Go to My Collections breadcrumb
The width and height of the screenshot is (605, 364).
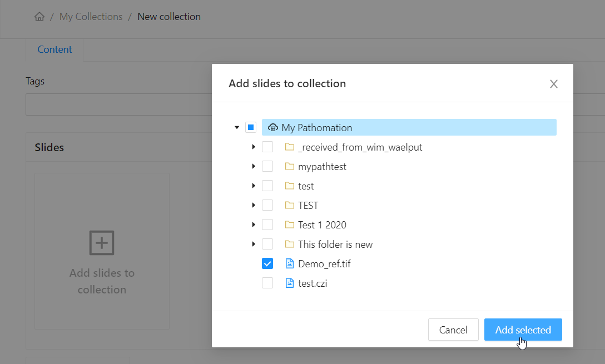91,17
